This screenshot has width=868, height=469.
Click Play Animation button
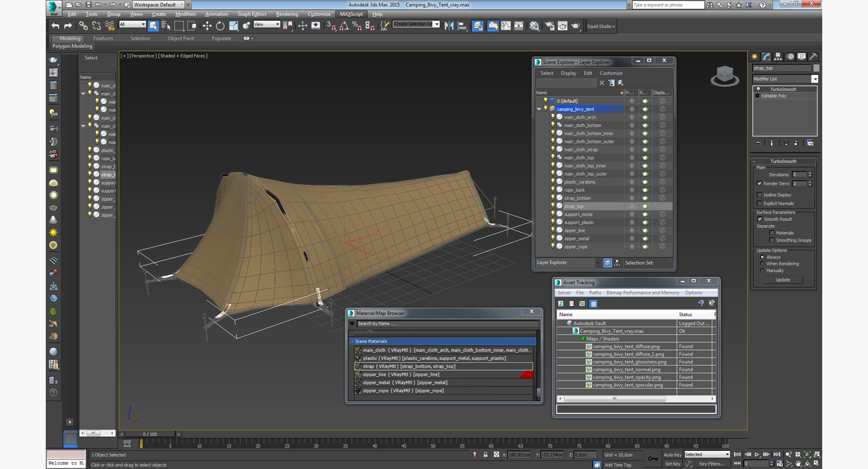tap(757, 454)
